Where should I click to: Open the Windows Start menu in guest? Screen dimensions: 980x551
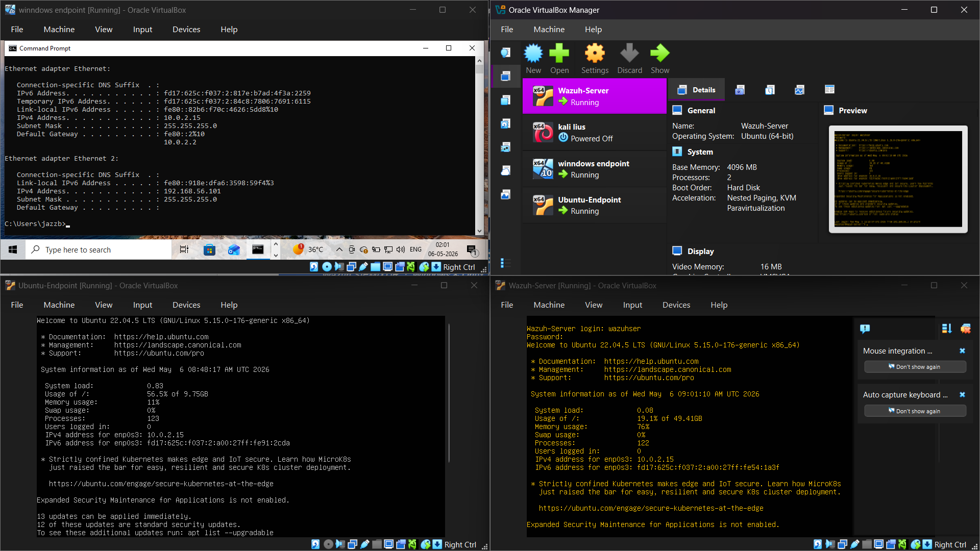coord(13,249)
